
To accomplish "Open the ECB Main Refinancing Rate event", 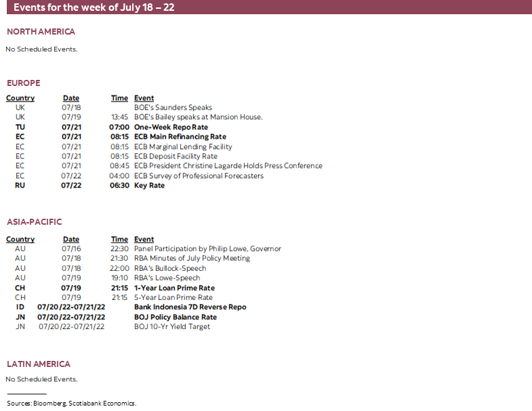I will (180, 137).
